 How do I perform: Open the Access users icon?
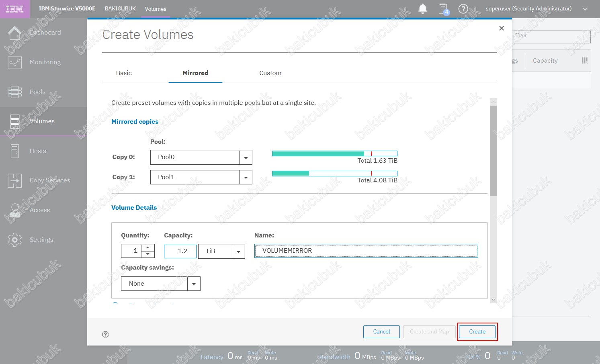point(15,210)
